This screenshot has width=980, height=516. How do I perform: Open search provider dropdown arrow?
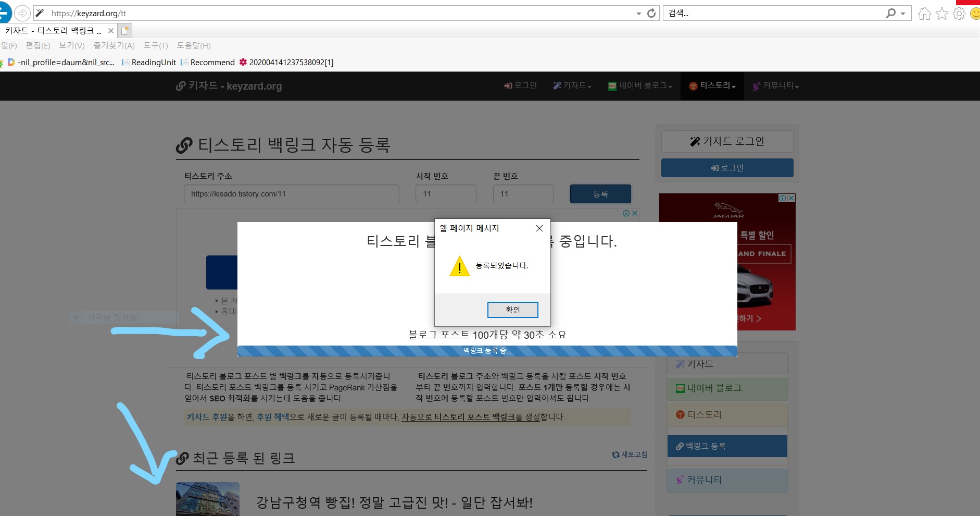click(903, 14)
